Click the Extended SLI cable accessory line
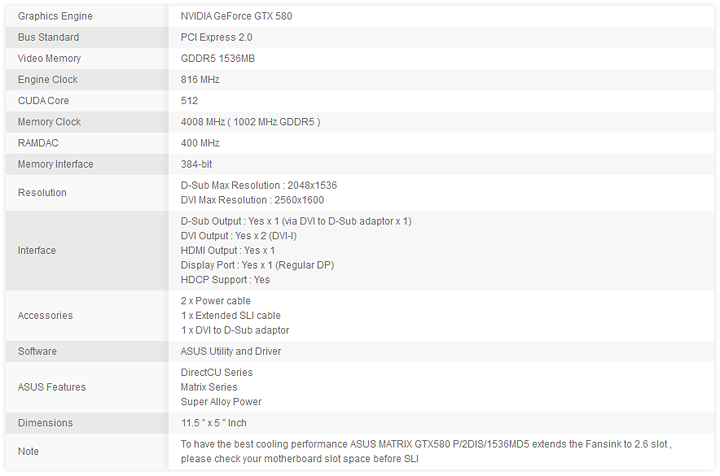 pos(230,315)
